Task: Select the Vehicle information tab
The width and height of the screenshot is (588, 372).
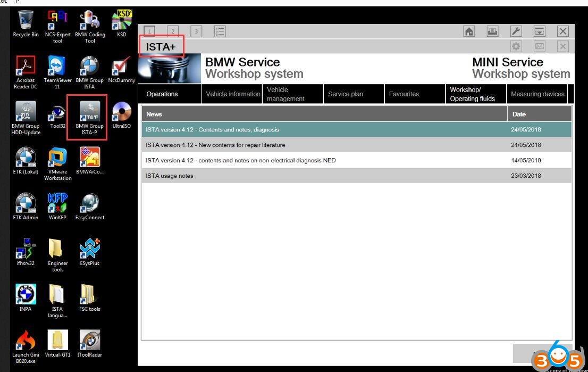Action: pos(233,94)
